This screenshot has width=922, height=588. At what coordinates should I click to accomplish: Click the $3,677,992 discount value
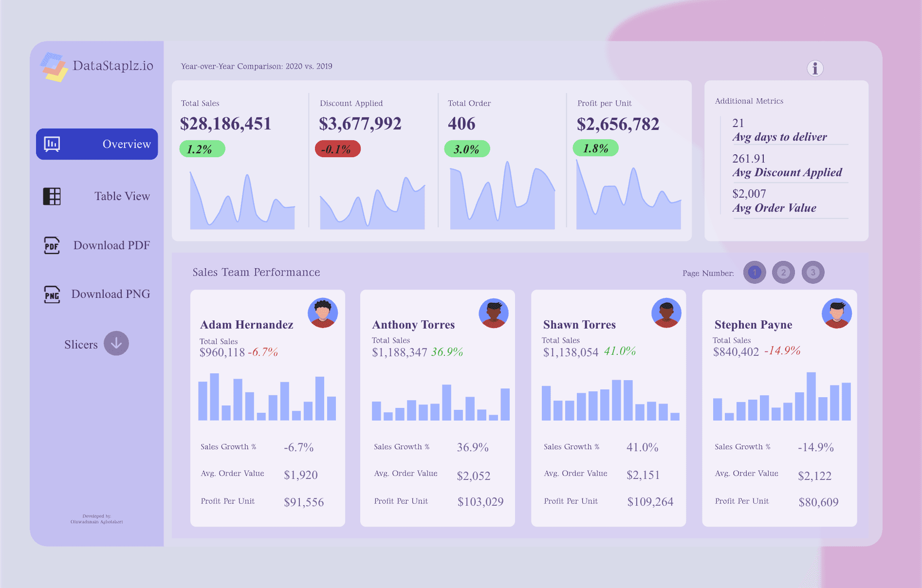[x=360, y=124]
